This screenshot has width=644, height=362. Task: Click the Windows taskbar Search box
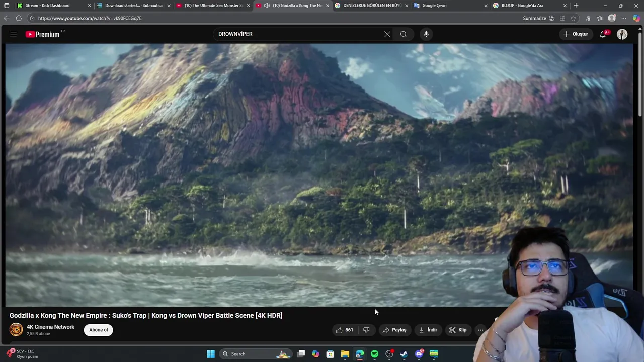click(x=256, y=354)
